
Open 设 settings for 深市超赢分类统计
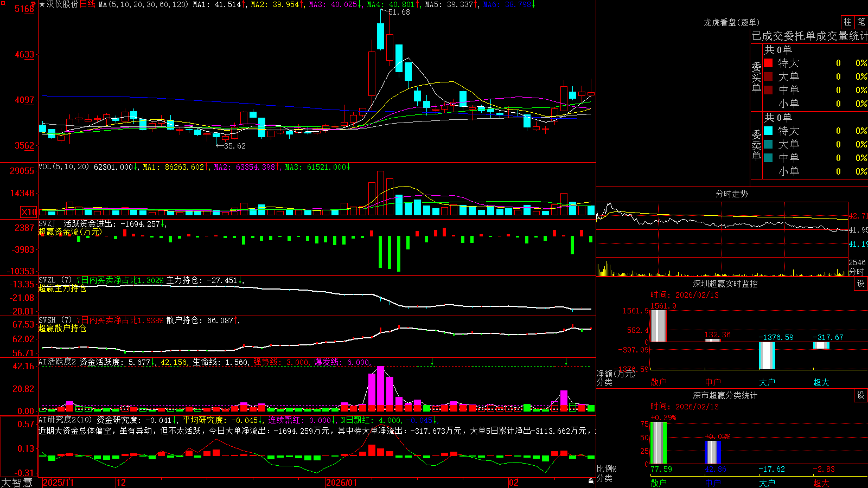point(861,395)
